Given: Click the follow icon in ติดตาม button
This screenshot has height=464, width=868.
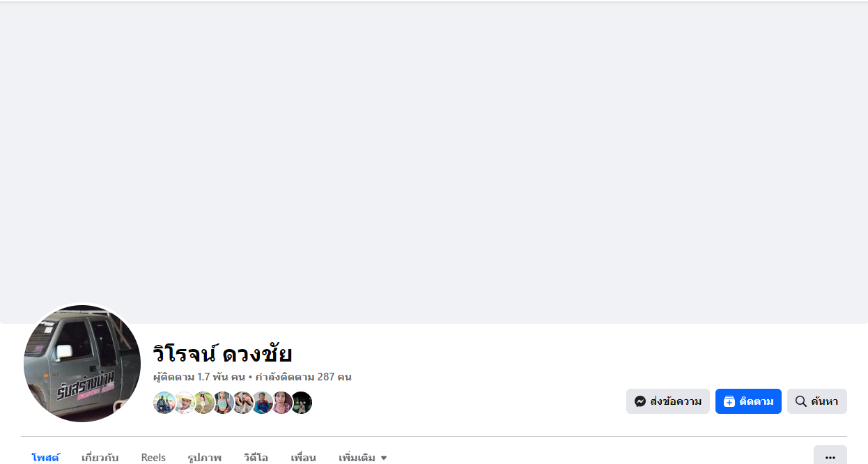Looking at the screenshot, I should [x=729, y=401].
